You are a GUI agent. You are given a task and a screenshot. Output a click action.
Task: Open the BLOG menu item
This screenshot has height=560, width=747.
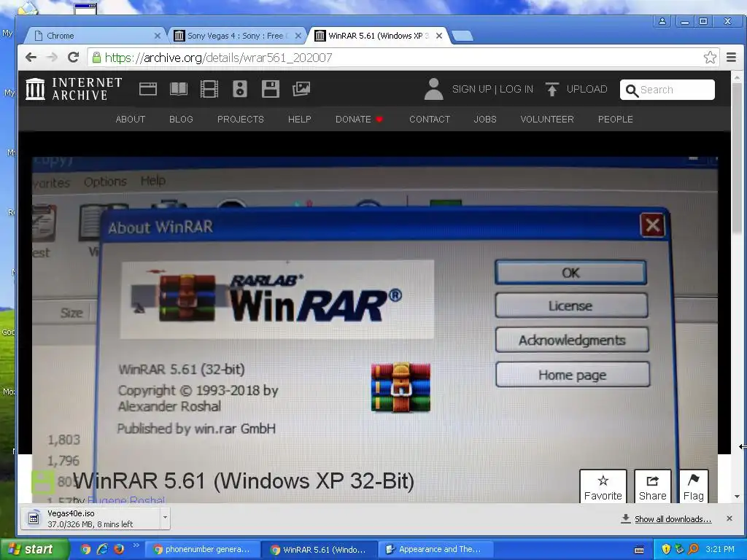[181, 119]
